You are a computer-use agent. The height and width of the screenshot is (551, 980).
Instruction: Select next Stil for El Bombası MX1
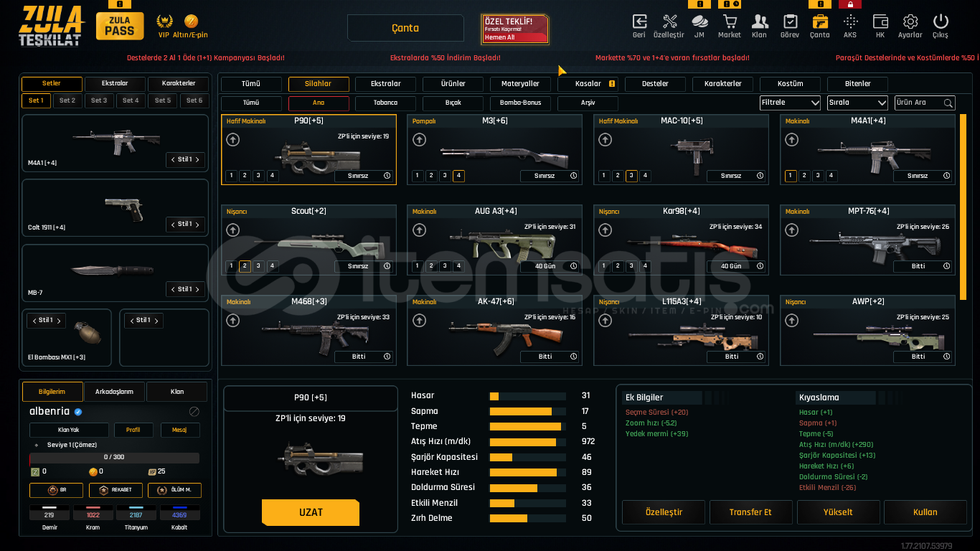click(x=59, y=320)
